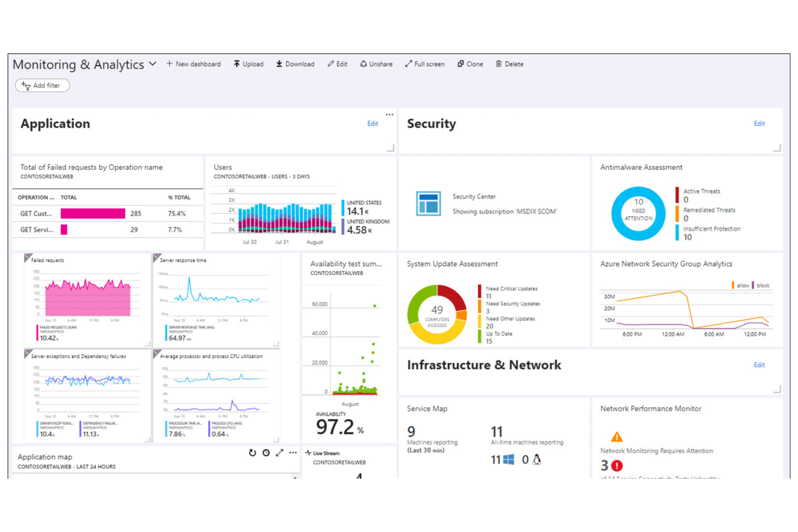Edit the Security section
The width and height of the screenshot is (798, 532).
point(759,123)
